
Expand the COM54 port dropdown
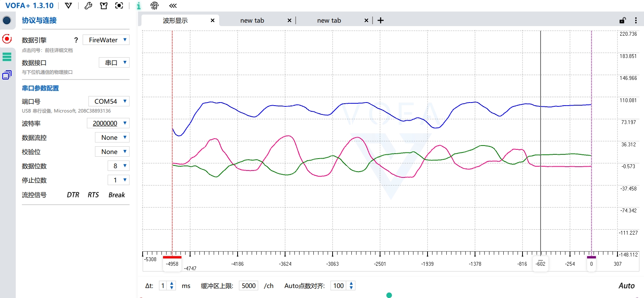click(x=109, y=101)
